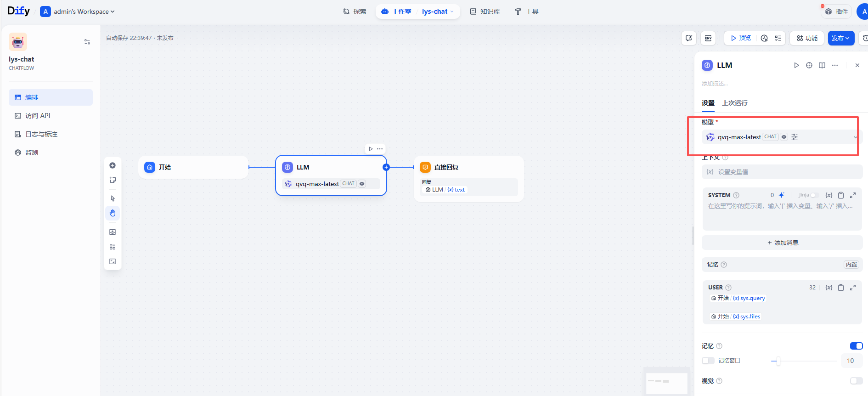
Task: Select the pointer mode tool
Action: (113, 198)
